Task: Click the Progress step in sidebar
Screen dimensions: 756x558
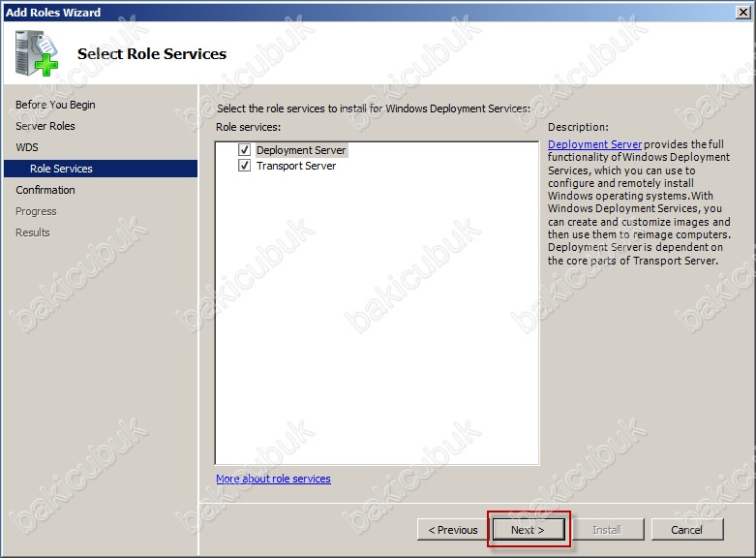Action: click(36, 211)
